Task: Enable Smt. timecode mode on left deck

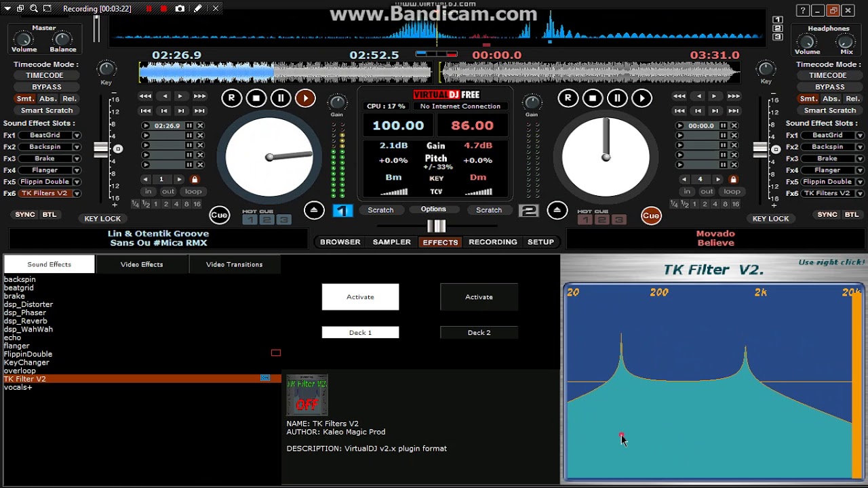Action: [x=25, y=99]
